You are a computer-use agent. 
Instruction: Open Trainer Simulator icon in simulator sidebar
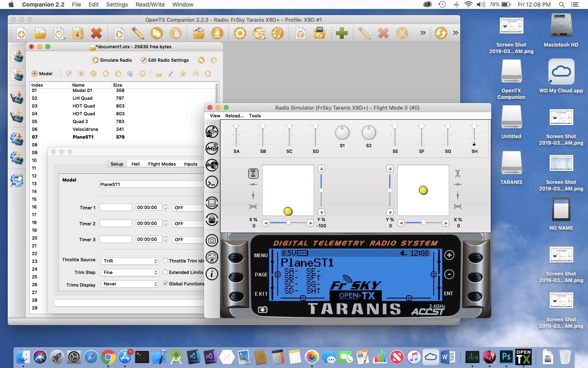[x=212, y=165]
